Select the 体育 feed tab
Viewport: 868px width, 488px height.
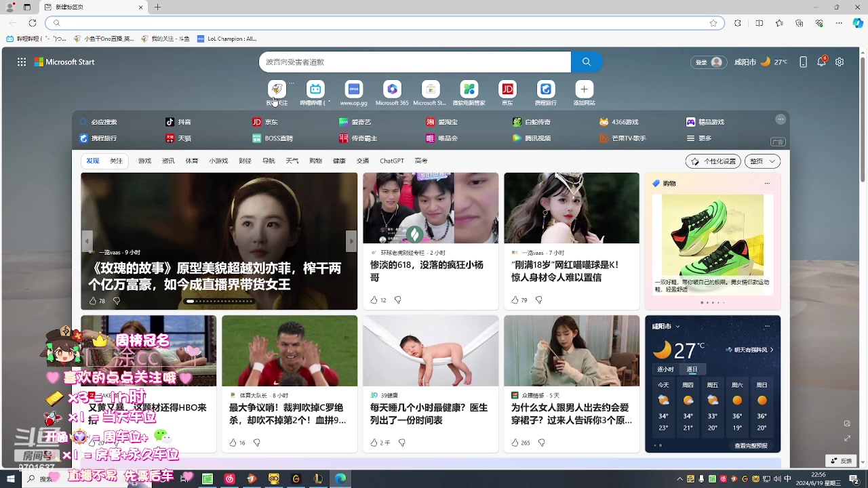(x=192, y=161)
